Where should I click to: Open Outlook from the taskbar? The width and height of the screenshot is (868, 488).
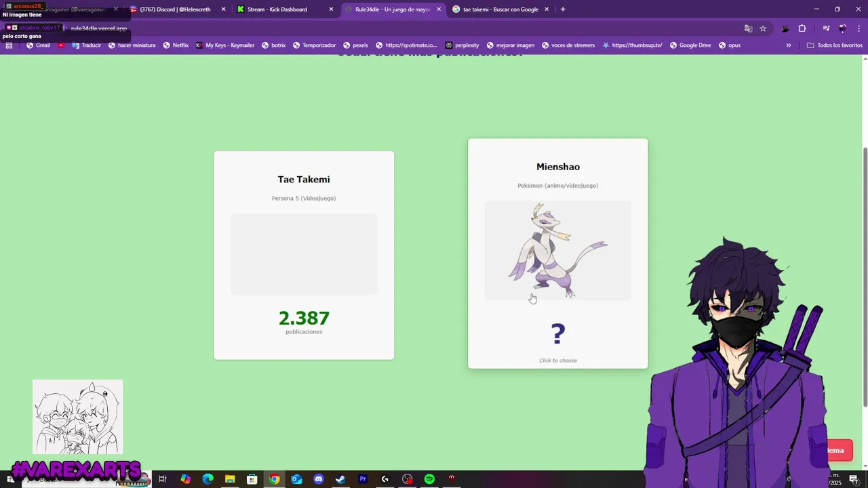click(x=296, y=479)
